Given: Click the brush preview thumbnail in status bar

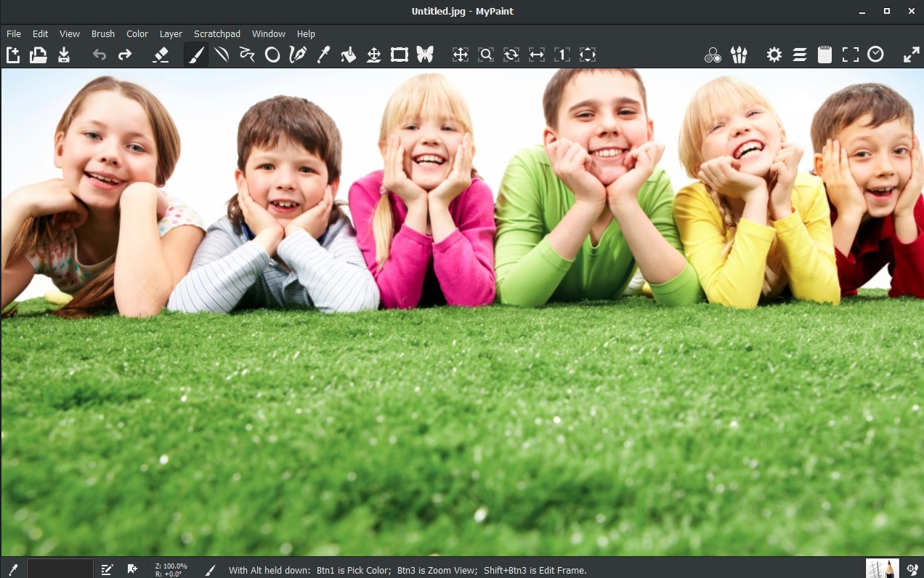Looking at the screenshot, I should coord(881,569).
